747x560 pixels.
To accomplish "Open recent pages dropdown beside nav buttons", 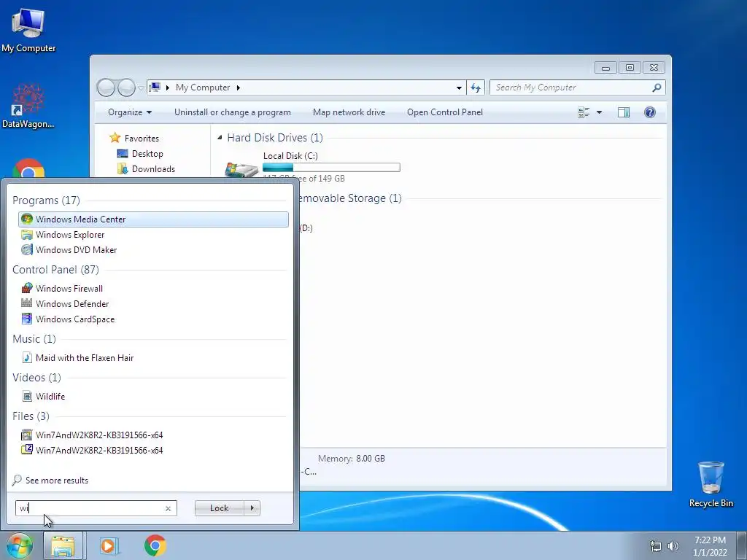I will tap(141, 87).
